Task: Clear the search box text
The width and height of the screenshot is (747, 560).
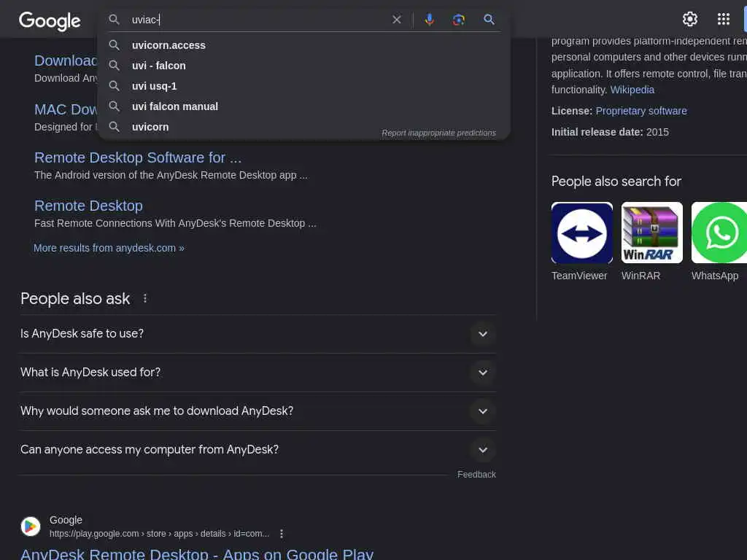Action: coord(396,20)
